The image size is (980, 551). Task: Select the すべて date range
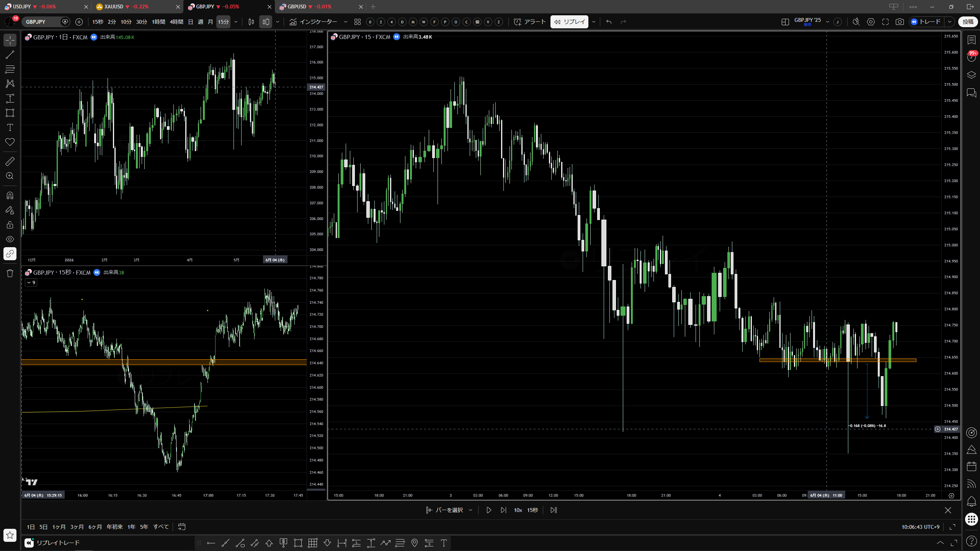click(x=161, y=527)
